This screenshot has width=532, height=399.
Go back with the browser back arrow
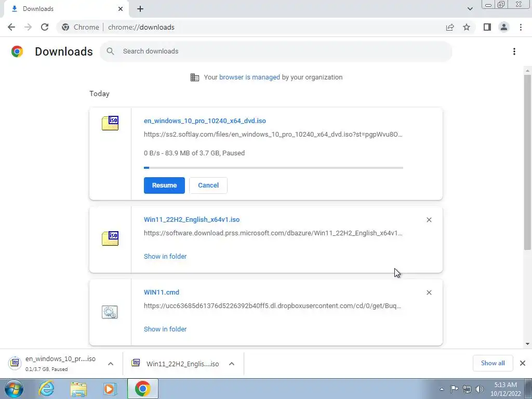click(x=11, y=27)
